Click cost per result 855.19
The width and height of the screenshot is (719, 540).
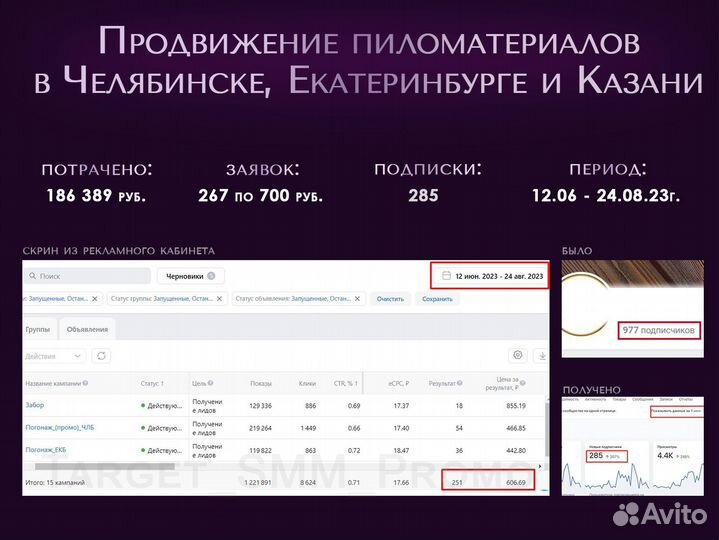516,406
